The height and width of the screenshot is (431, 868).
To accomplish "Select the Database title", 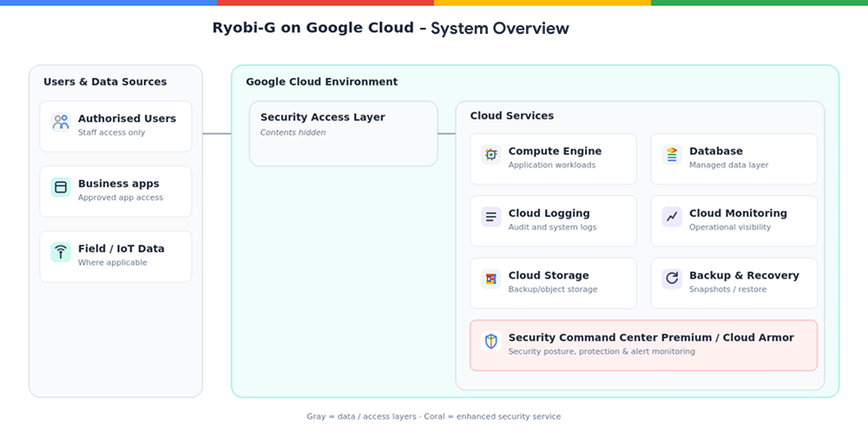I will (x=716, y=151).
